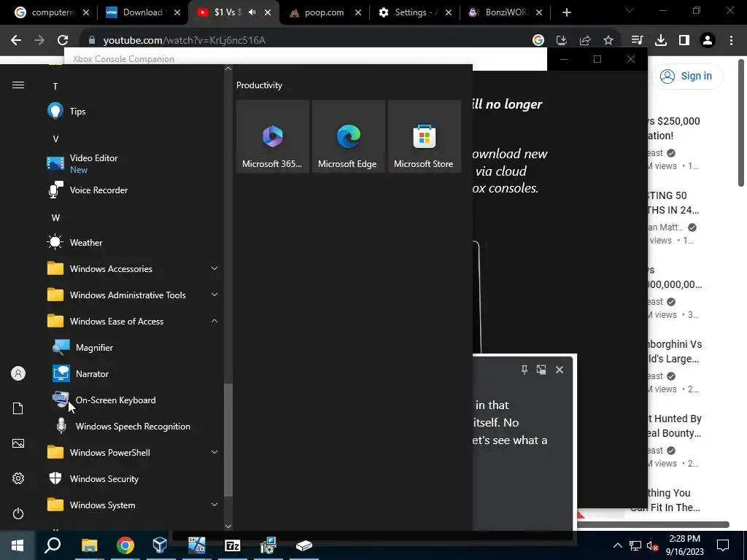The width and height of the screenshot is (747, 560).
Task: Mute the YouTube tab audio icon
Action: [252, 12]
